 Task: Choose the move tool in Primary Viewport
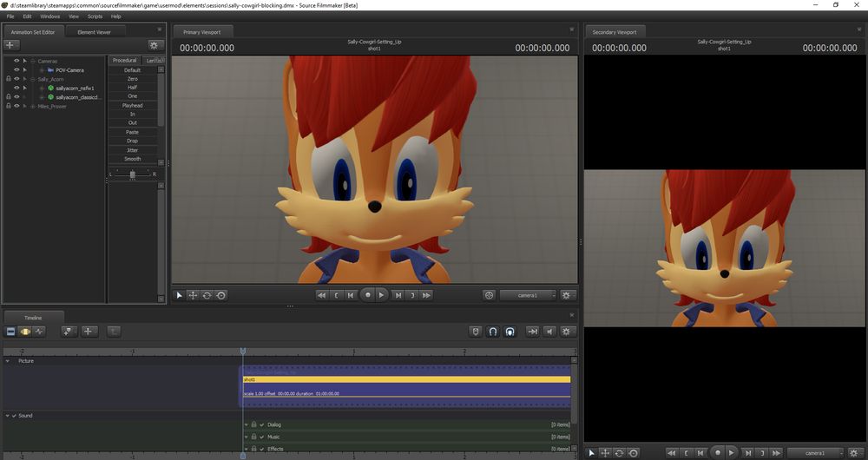[193, 296]
